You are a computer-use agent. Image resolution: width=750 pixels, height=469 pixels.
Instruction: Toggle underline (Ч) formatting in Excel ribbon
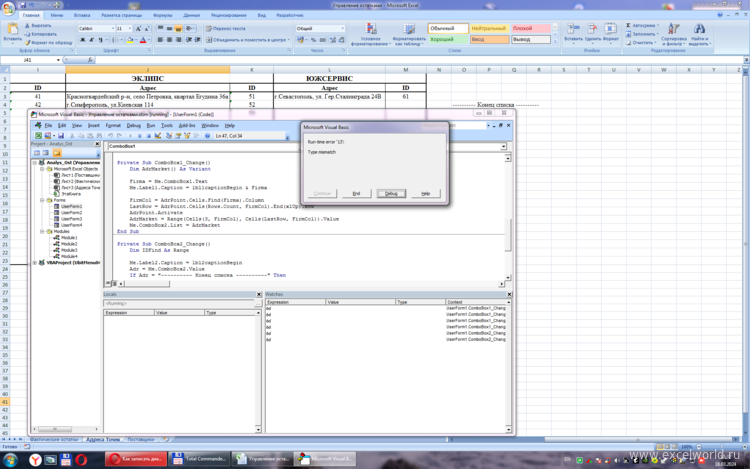pos(100,40)
